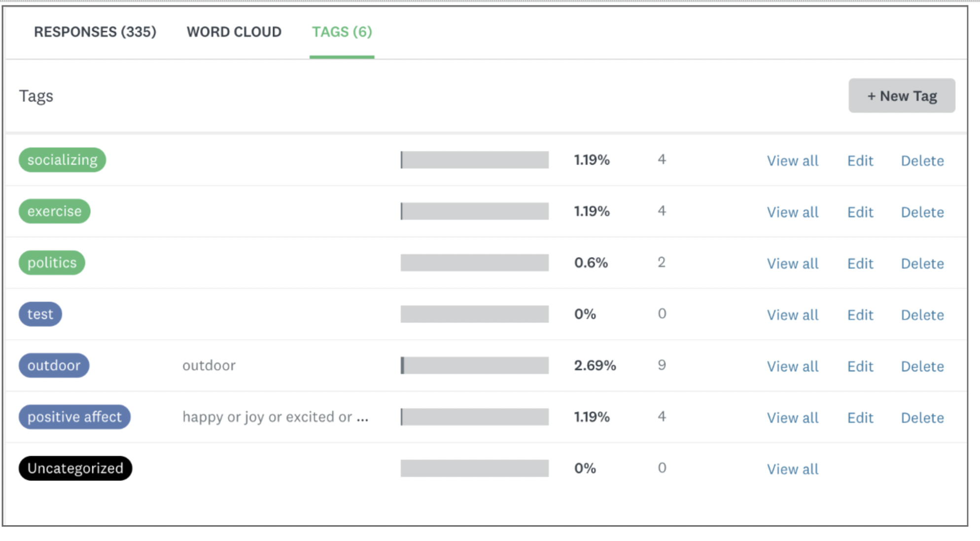Edit the outdoor tag
The width and height of the screenshot is (980, 541).
[x=860, y=366]
